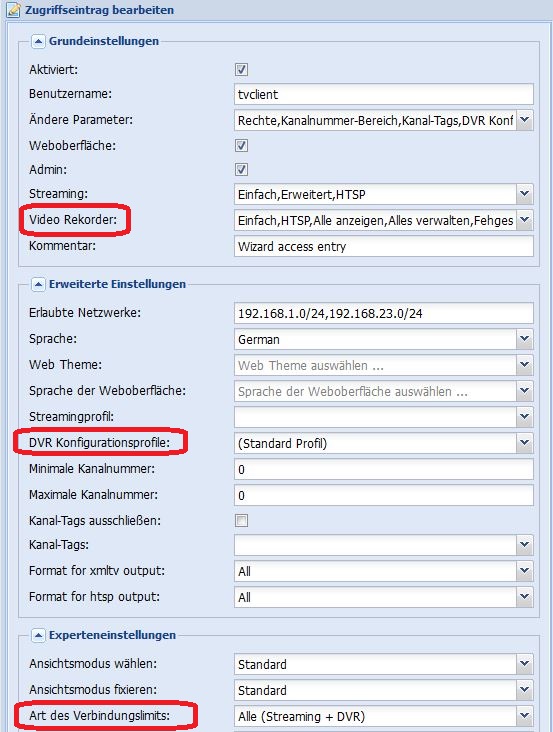Collapse the Erweiterte Einstellungen section arrow icon
The height and width of the screenshot is (732, 553).
[38, 284]
